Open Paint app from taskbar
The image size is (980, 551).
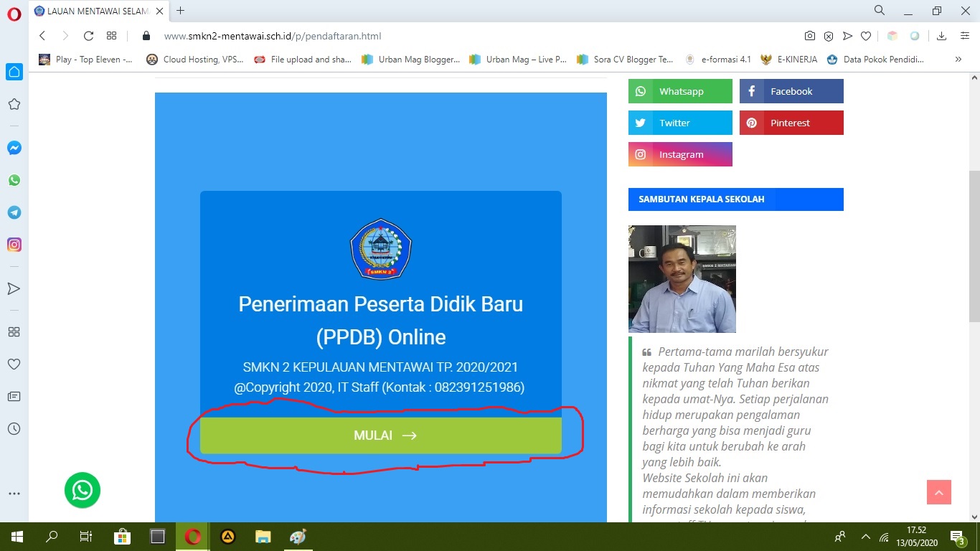(x=298, y=536)
